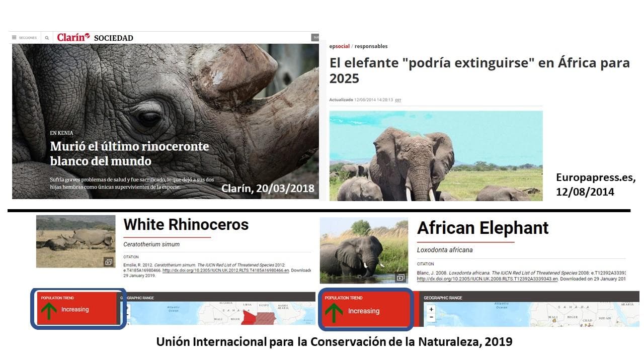The image size is (644, 362).
Task: Click the Clarín logo
Action: tap(73, 38)
